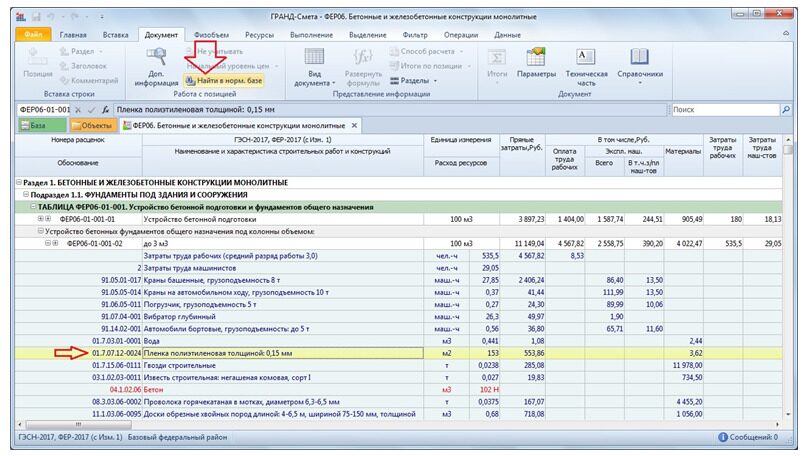Switch to the Физобъем ribbon tab
Viewport: 805px width, 456px height.
[212, 35]
